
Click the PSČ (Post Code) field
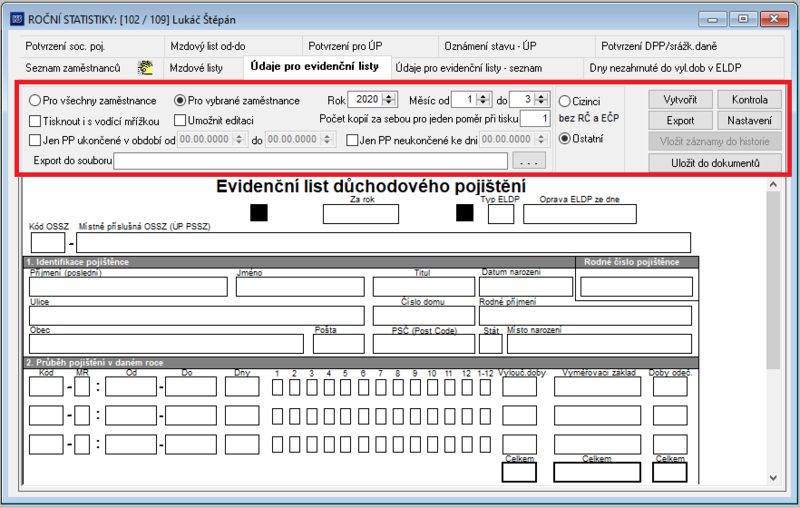pos(423,344)
